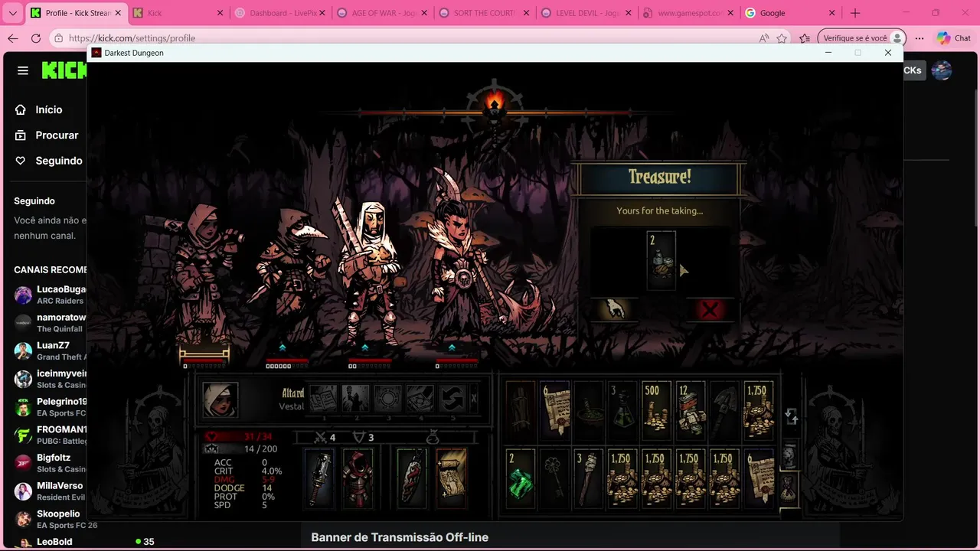This screenshot has height=551, width=980.
Task: Pick up the food loot stack of 2
Action: (x=661, y=261)
